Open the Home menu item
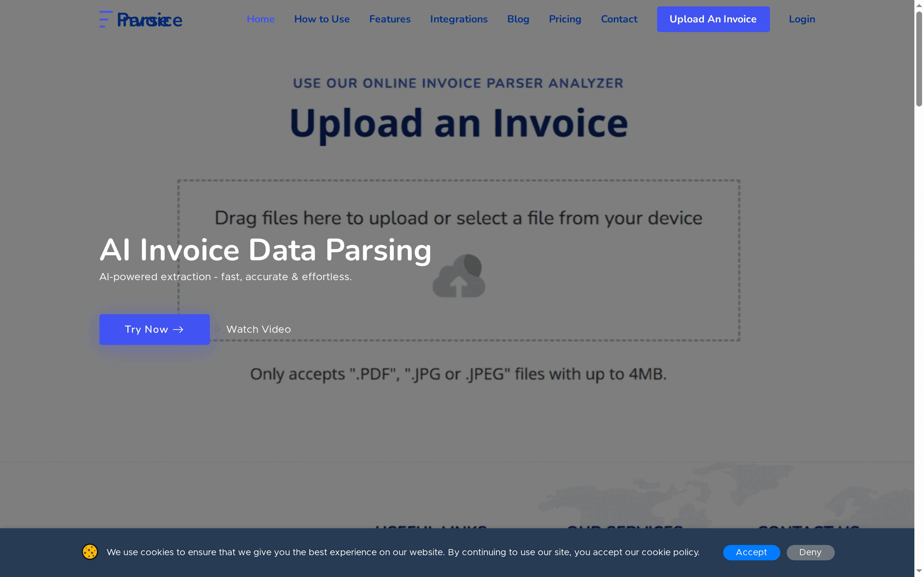The image size is (924, 577). pos(261,19)
